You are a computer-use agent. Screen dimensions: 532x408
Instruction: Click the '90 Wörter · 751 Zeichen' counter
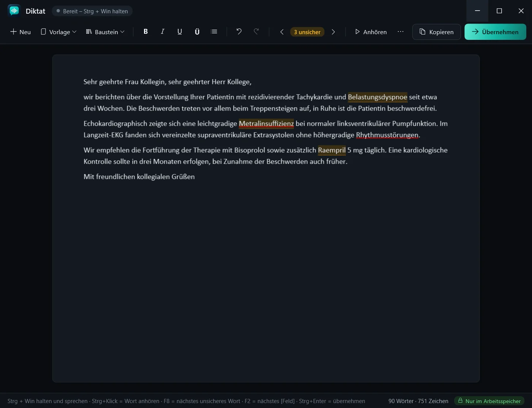pyautogui.click(x=418, y=401)
